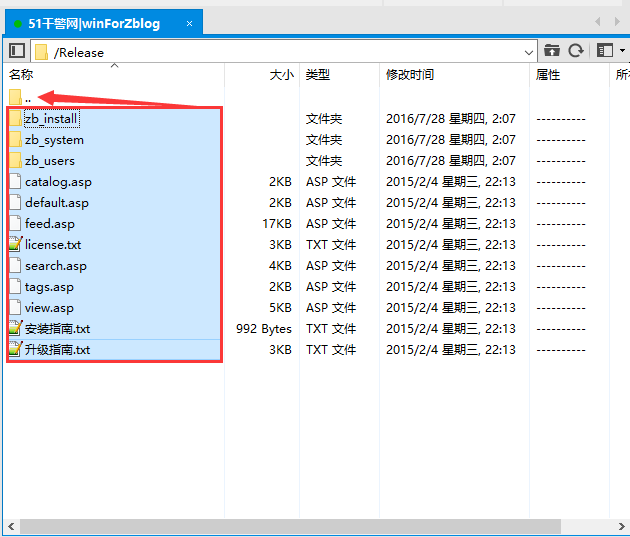Switch to 51干警网|winForZblog tab
Image resolution: width=630 pixels, height=537 pixels.
[x=104, y=22]
